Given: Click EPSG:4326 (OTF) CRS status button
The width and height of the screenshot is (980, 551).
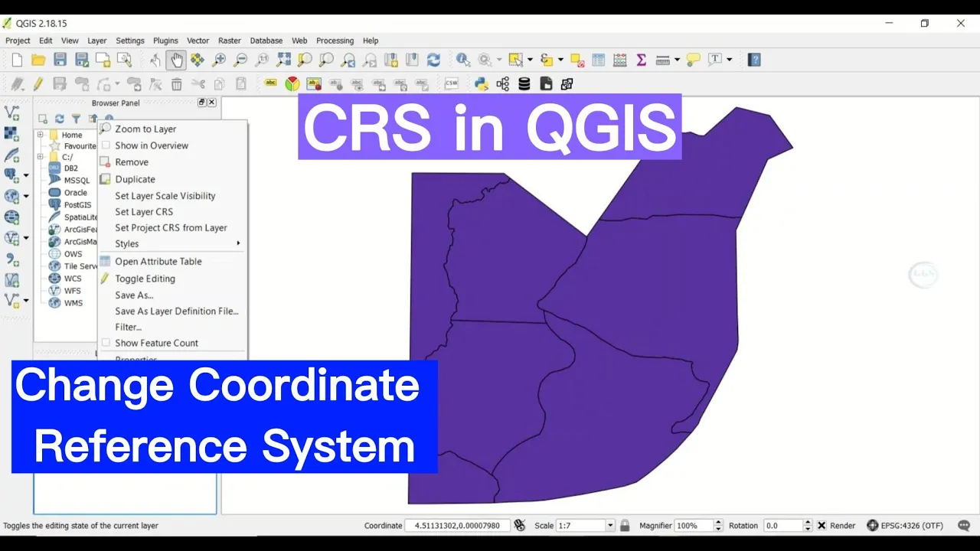Looking at the screenshot, I should click(905, 526).
